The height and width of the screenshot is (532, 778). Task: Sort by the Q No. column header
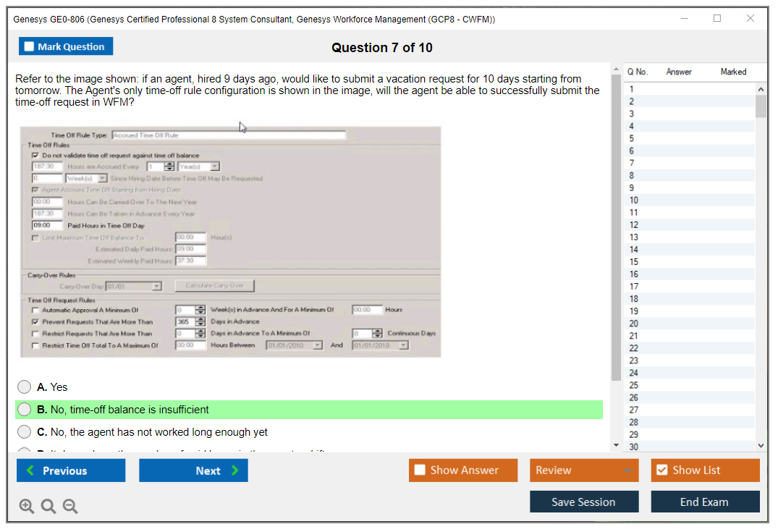tap(638, 72)
